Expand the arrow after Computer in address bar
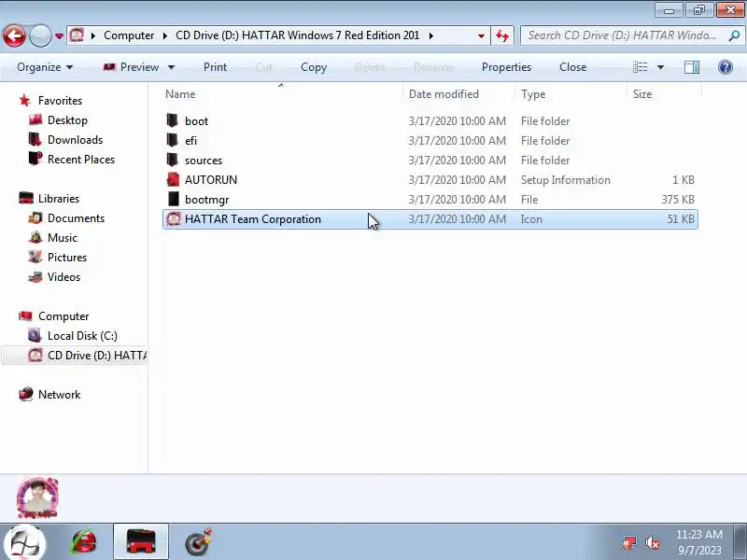Image resolution: width=747 pixels, height=560 pixels. click(x=165, y=35)
